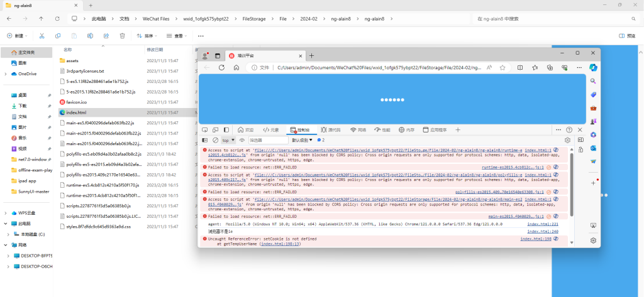This screenshot has height=297, width=644.
Task: Open read aloud in Edge address bar
Action: [489, 68]
